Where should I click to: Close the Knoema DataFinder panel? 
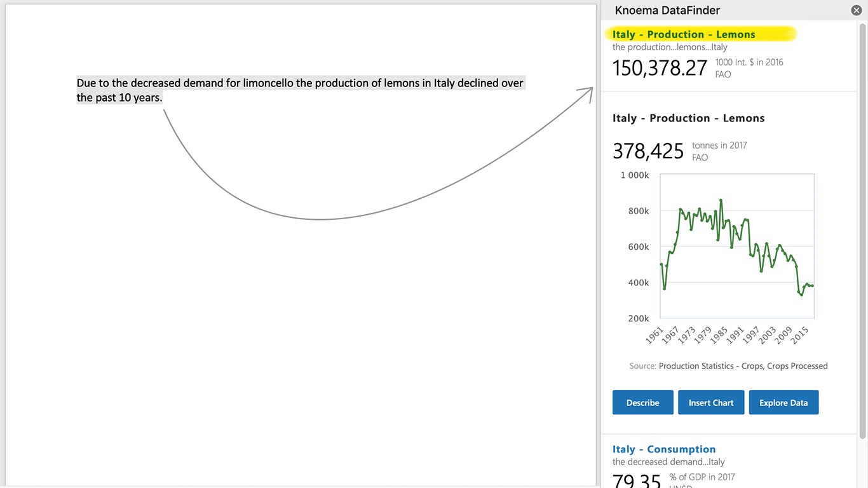856,10
